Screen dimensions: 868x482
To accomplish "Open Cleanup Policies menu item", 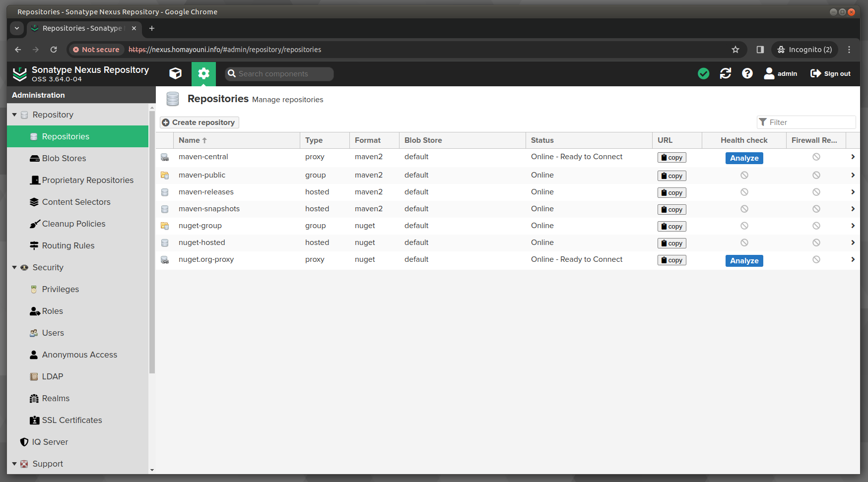I will (x=77, y=224).
